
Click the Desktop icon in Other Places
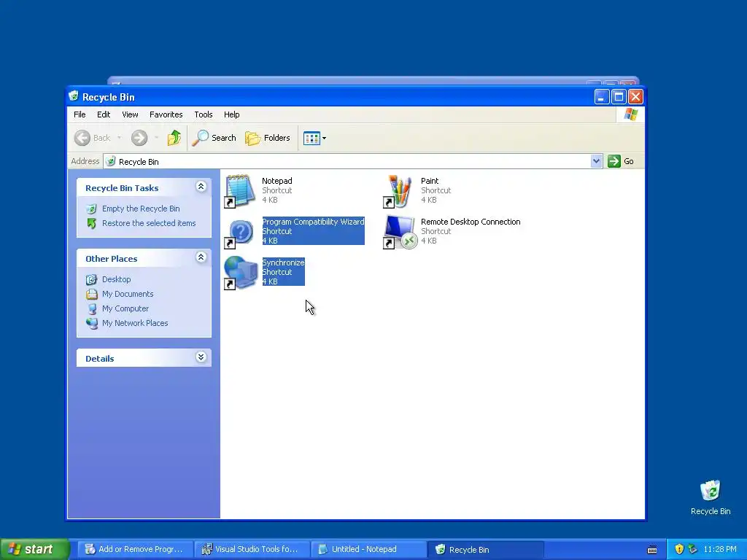click(91, 279)
